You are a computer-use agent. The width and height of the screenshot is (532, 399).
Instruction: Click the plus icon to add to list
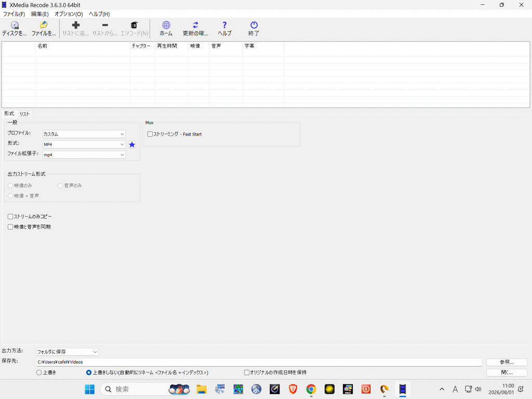76,25
